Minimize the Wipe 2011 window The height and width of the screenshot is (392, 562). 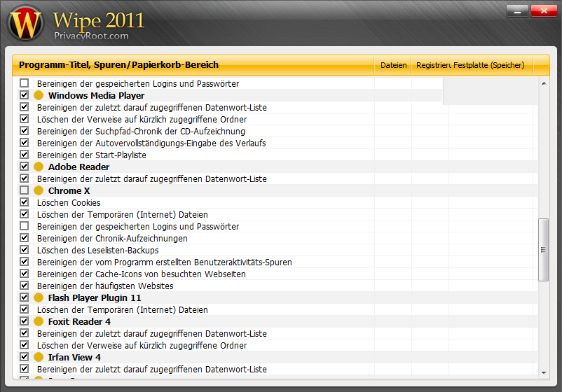point(517,11)
